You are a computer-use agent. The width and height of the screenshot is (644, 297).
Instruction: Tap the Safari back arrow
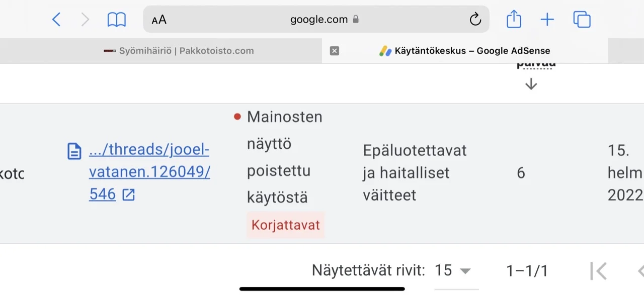tap(56, 20)
